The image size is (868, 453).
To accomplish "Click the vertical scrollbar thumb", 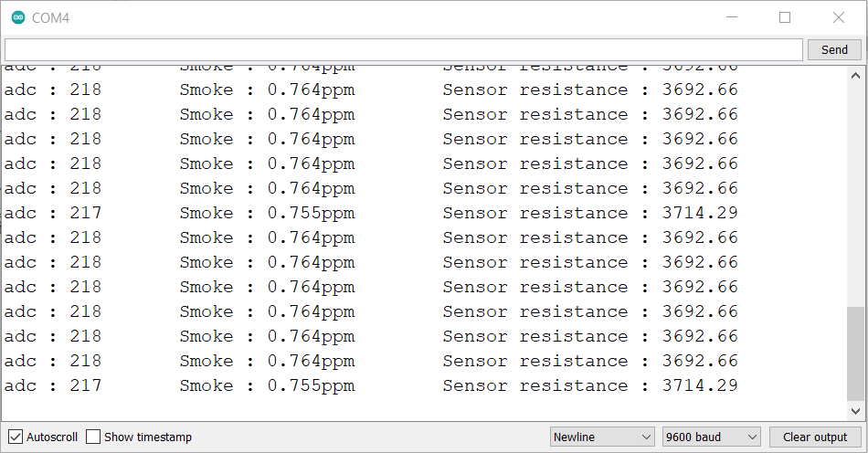I will tap(855, 354).
